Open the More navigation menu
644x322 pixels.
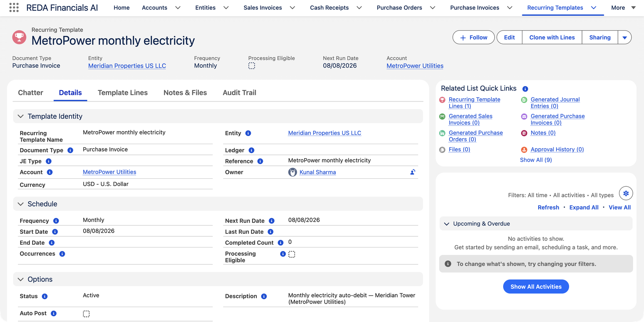coord(623,8)
